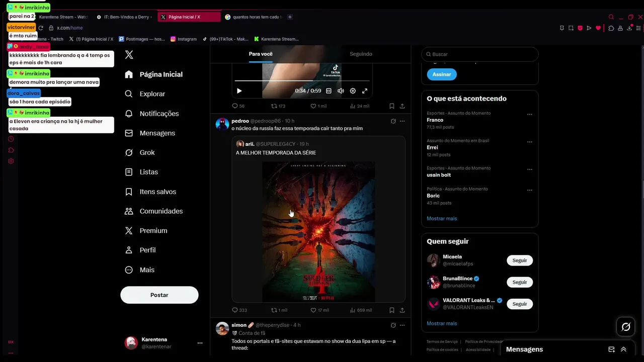Open Perfil from the navigation
This screenshot has width=644, height=362.
click(x=140, y=250)
